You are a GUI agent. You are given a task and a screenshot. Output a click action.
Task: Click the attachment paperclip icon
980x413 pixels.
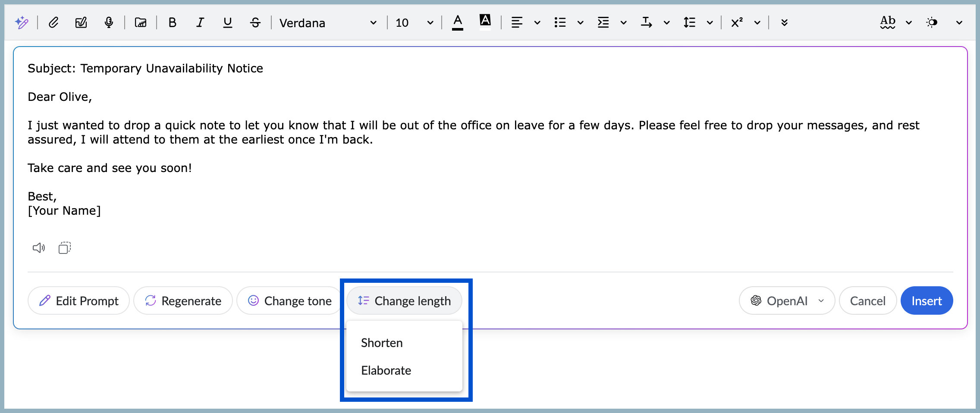(x=53, y=22)
